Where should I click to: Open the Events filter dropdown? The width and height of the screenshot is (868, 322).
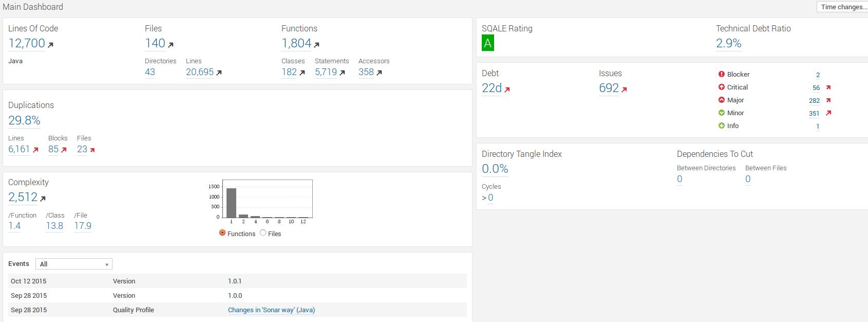[73, 264]
